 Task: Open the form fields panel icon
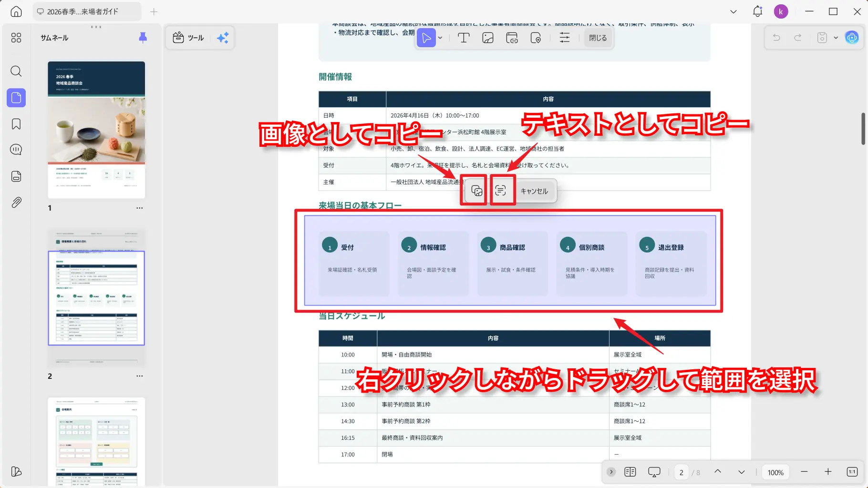tap(16, 176)
